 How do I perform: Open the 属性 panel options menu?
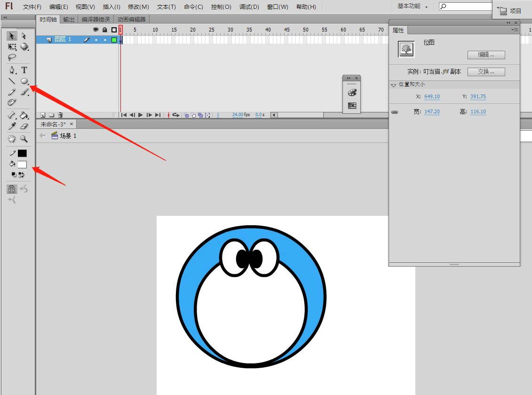pos(515,30)
